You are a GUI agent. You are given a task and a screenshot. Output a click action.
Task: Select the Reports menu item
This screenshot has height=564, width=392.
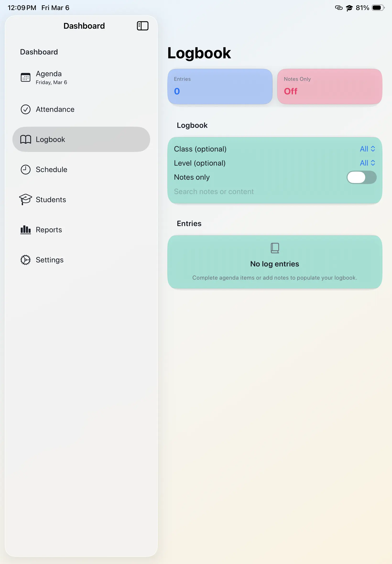(x=49, y=230)
